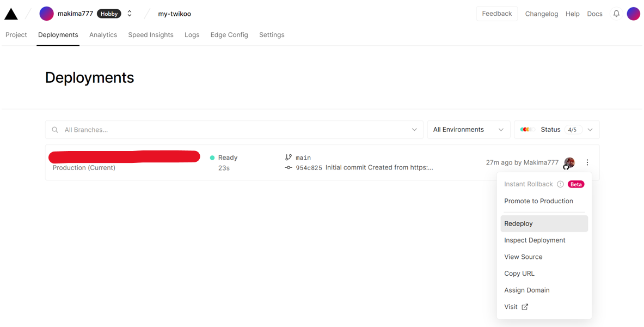Image resolution: width=644 pixels, height=327 pixels.
Task: Click the search magnifier icon
Action: coord(54,130)
